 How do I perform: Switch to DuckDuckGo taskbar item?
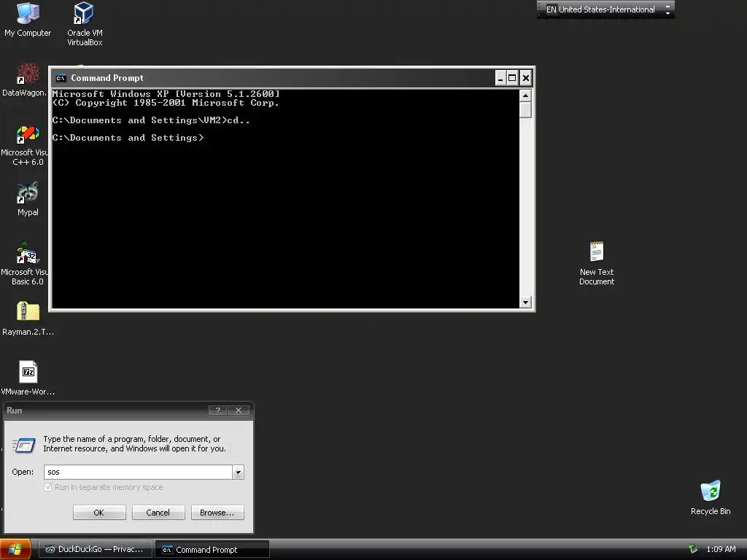[96, 549]
